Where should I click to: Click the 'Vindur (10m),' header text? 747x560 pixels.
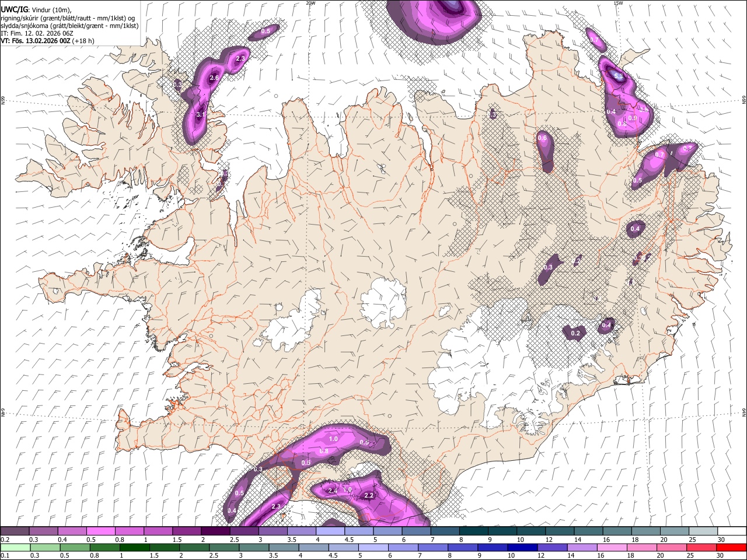[51, 9]
